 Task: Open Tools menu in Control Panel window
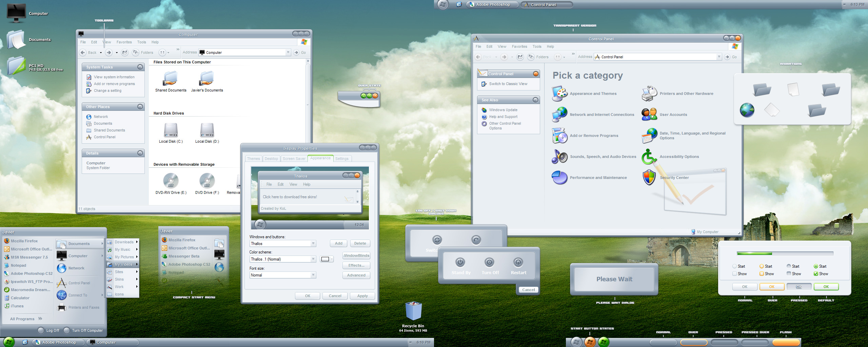click(x=537, y=46)
